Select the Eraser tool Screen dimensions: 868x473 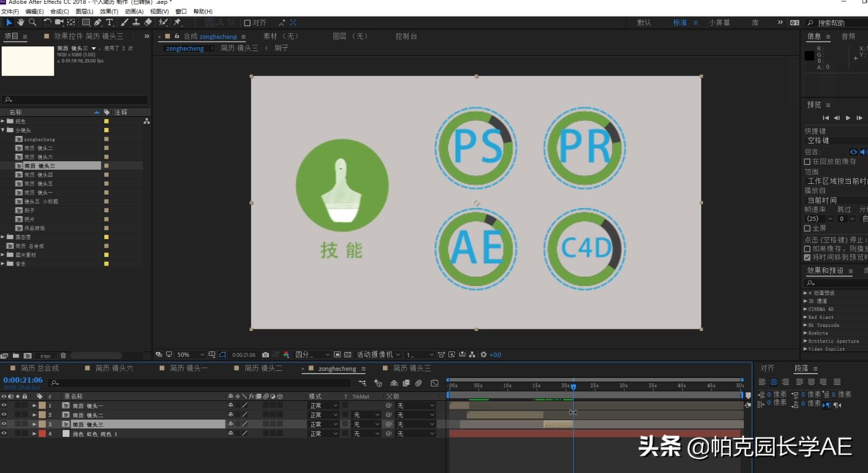(148, 23)
